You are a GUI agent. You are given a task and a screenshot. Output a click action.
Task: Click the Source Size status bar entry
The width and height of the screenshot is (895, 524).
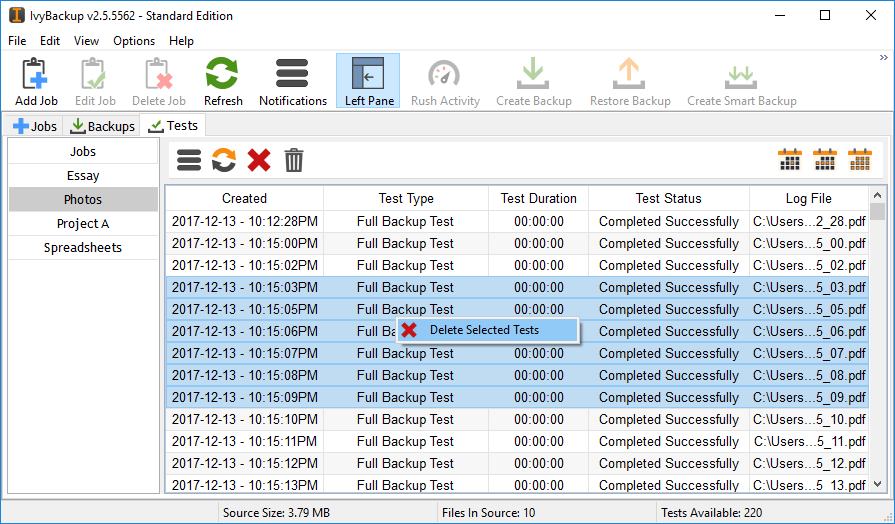pyautogui.click(x=276, y=513)
